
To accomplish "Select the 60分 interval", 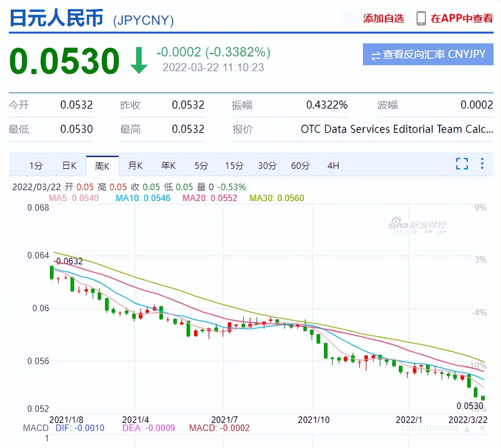I will 300,166.
